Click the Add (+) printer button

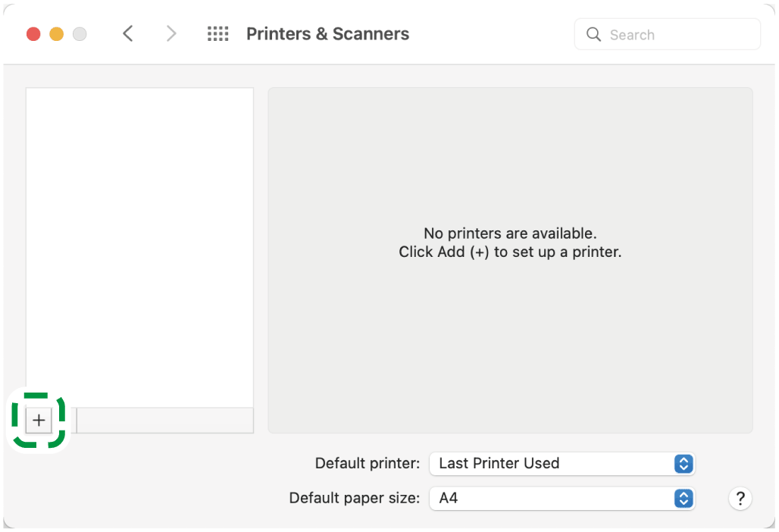[39, 421]
